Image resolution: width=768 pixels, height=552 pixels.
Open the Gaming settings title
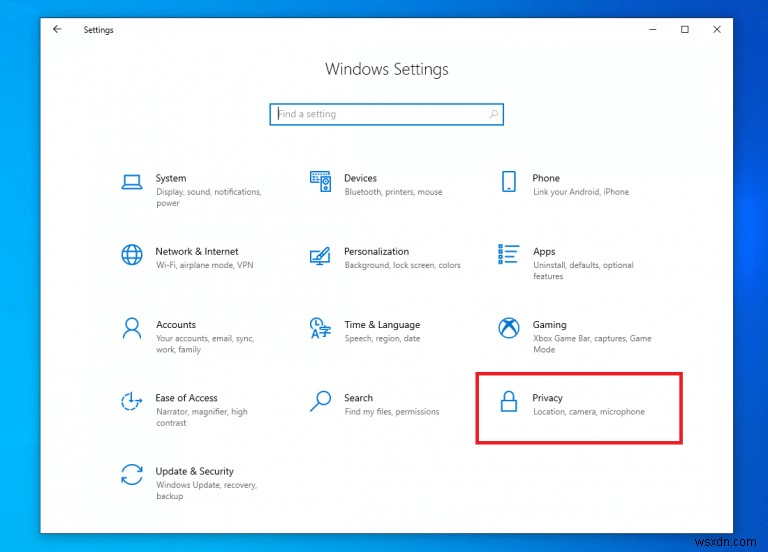(550, 325)
